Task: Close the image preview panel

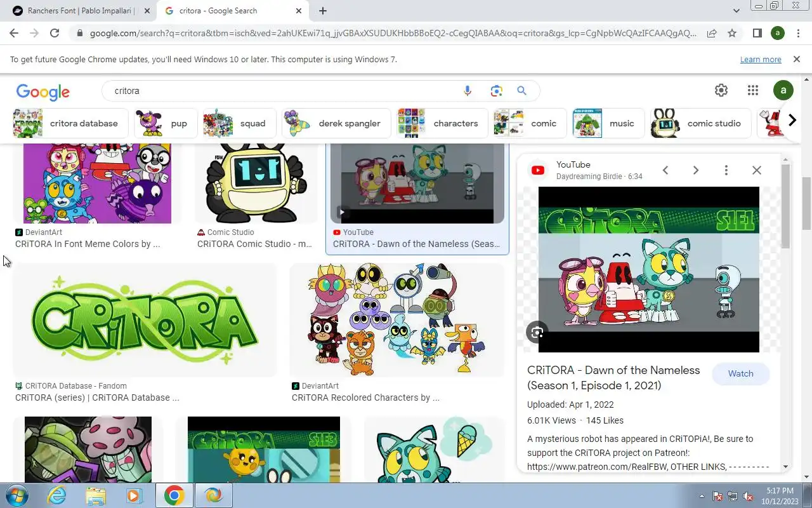Action: [x=757, y=170]
